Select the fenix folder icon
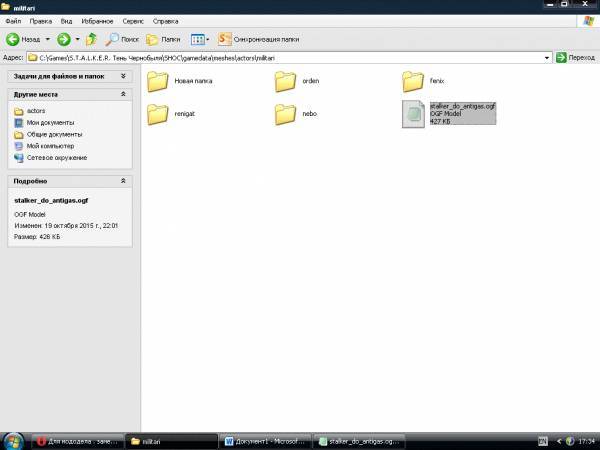Viewport: 600px width, 450px height. (x=413, y=81)
